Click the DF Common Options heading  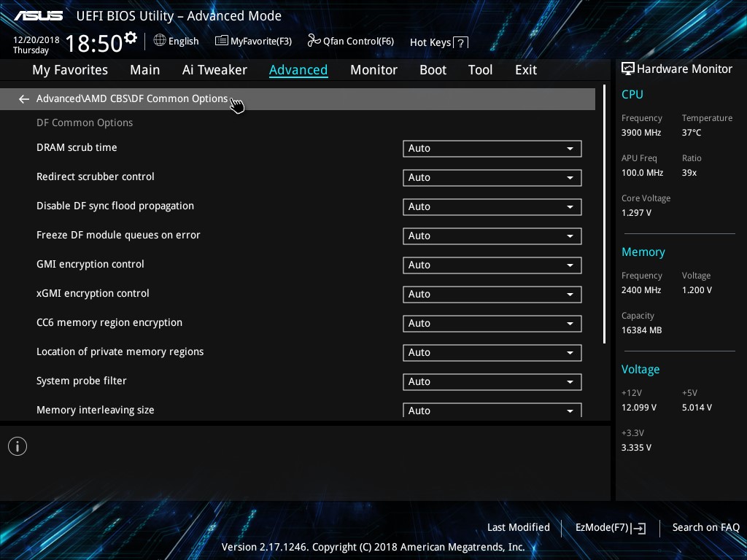85,122
